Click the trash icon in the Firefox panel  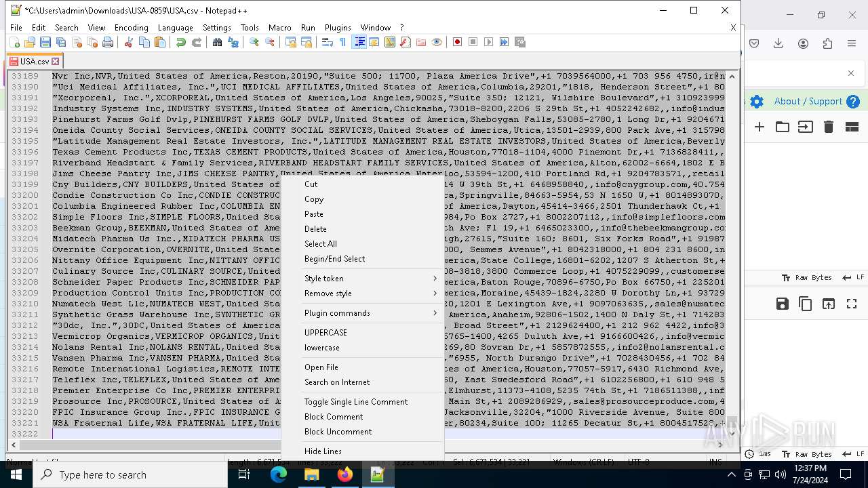pos(828,127)
